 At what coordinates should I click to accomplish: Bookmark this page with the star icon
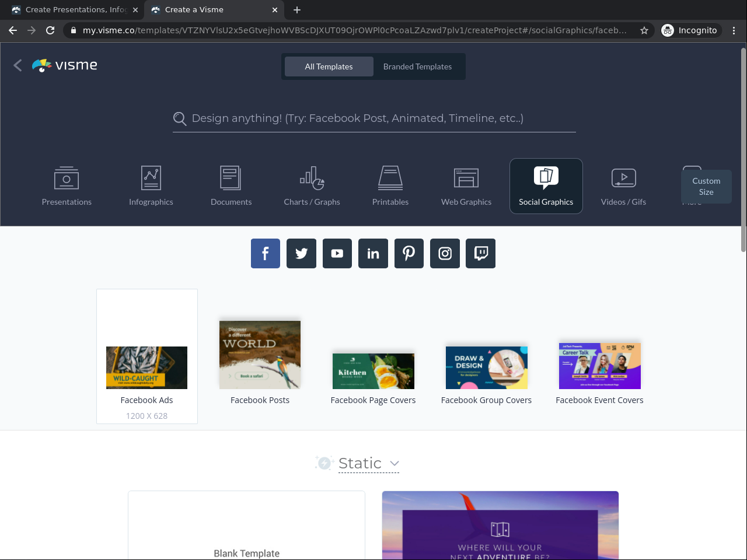[644, 30]
